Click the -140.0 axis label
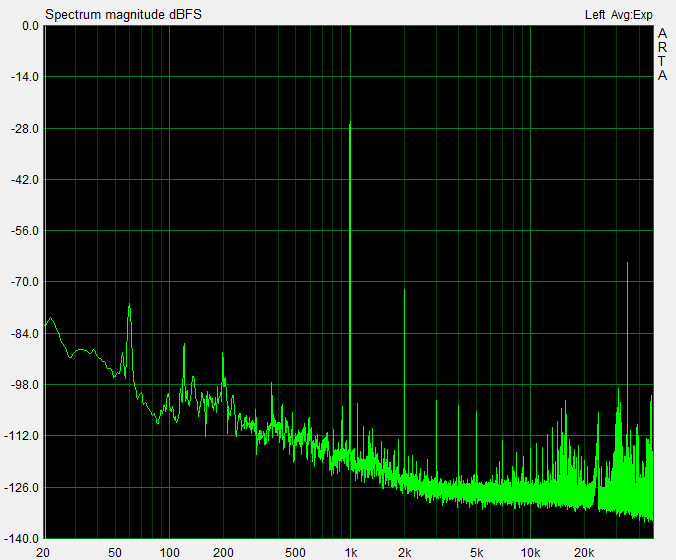 22,538
